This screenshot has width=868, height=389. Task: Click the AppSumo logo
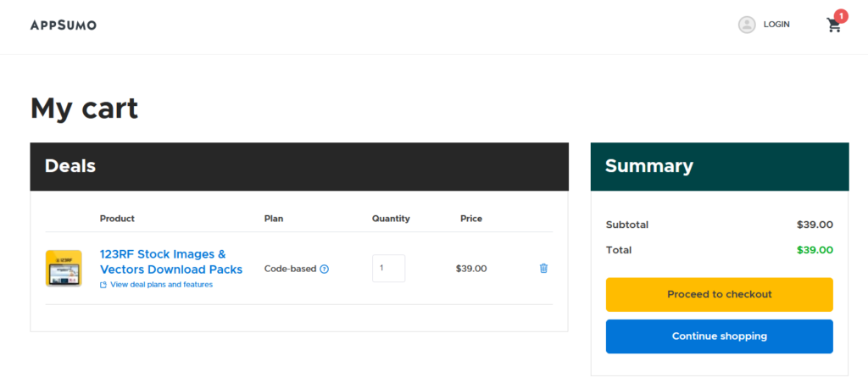(64, 25)
